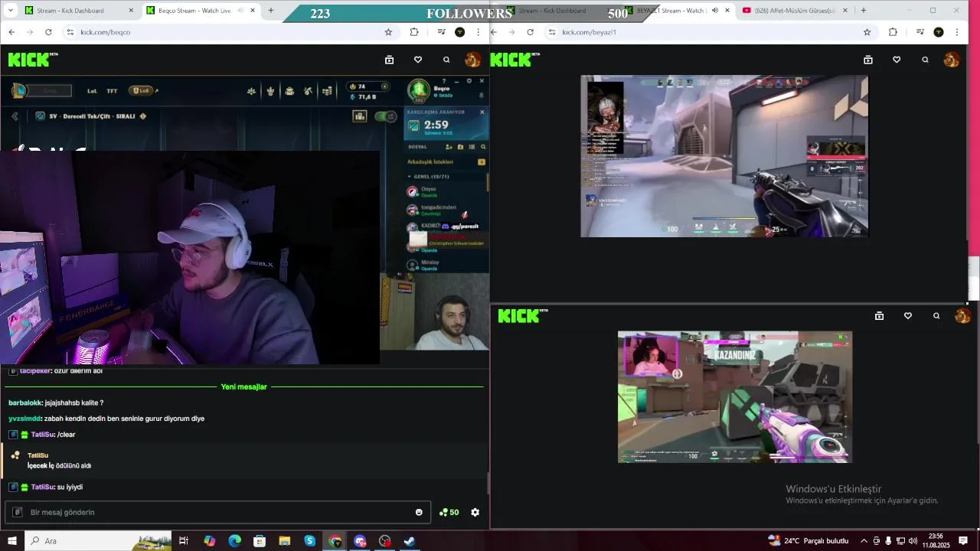Click the lower-right stream video showing KAZANDINIZ
This screenshot has height=551, width=980.
(x=735, y=397)
